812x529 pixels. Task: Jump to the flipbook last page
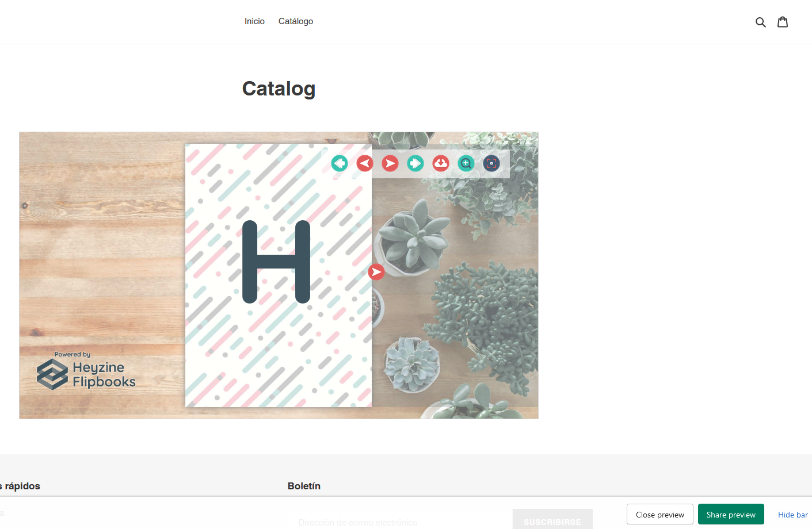pos(415,163)
